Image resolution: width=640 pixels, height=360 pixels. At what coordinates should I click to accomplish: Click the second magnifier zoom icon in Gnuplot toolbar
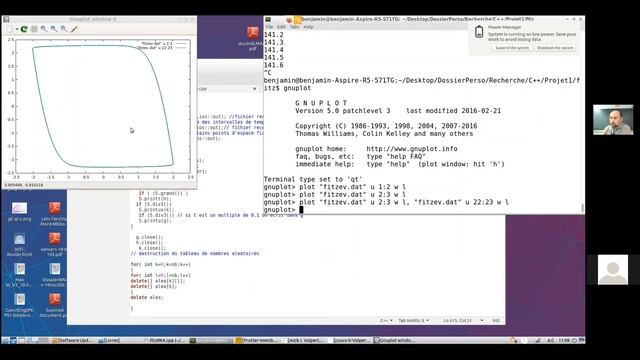click(x=54, y=29)
